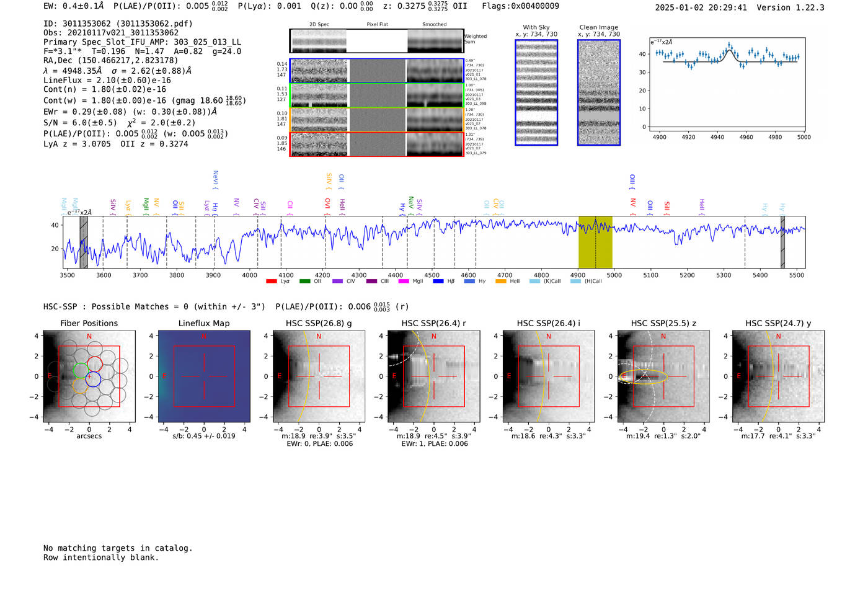Click the emission line Gaussian fit plot
The image size is (868, 591).
(727, 84)
